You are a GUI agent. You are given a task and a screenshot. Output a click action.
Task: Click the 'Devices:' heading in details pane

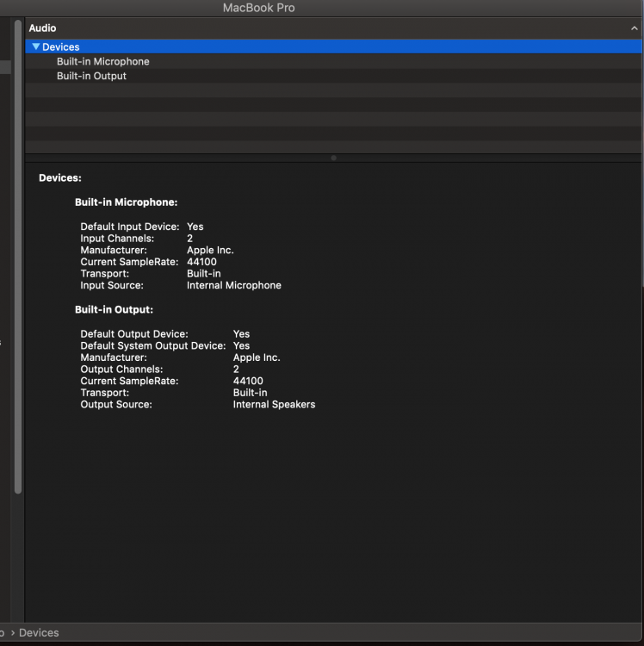(x=60, y=177)
